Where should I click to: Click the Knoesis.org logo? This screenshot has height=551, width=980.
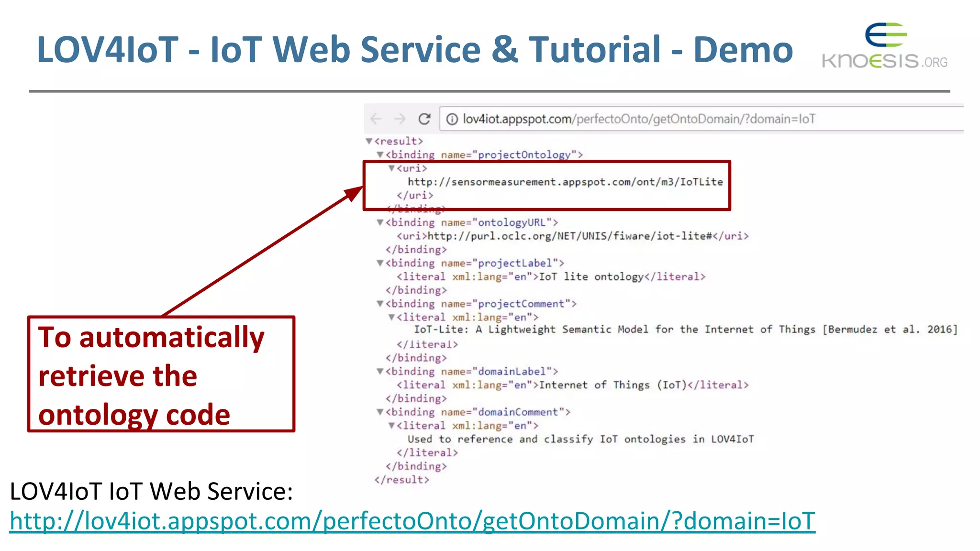(885, 46)
